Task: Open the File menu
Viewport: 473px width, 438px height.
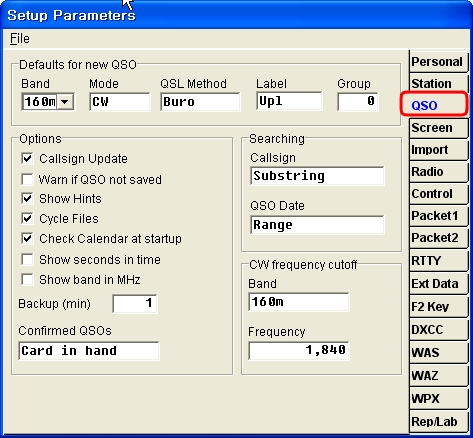Action: (20, 39)
